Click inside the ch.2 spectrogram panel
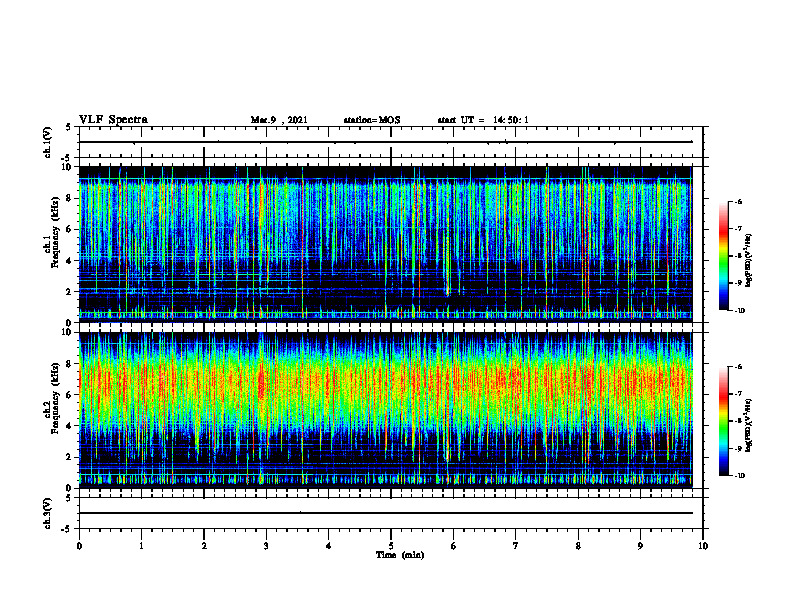Image resolution: width=792 pixels, height=612 pixels. point(386,410)
